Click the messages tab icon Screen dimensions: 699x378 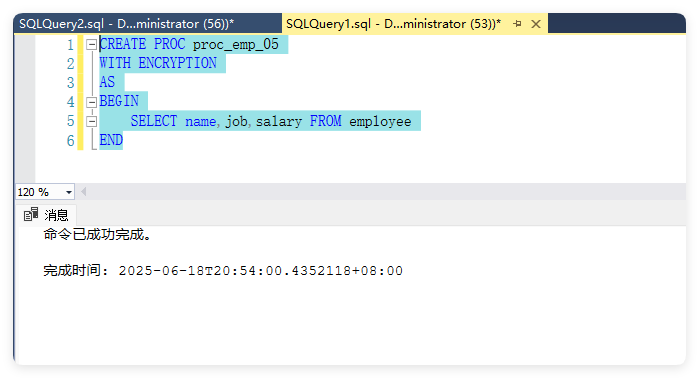[31, 214]
